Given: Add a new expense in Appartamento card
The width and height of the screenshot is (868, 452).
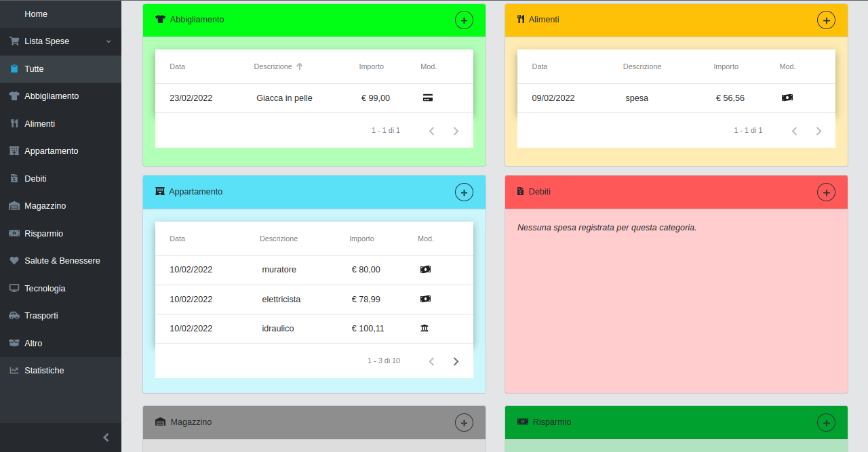Looking at the screenshot, I should pyautogui.click(x=464, y=192).
